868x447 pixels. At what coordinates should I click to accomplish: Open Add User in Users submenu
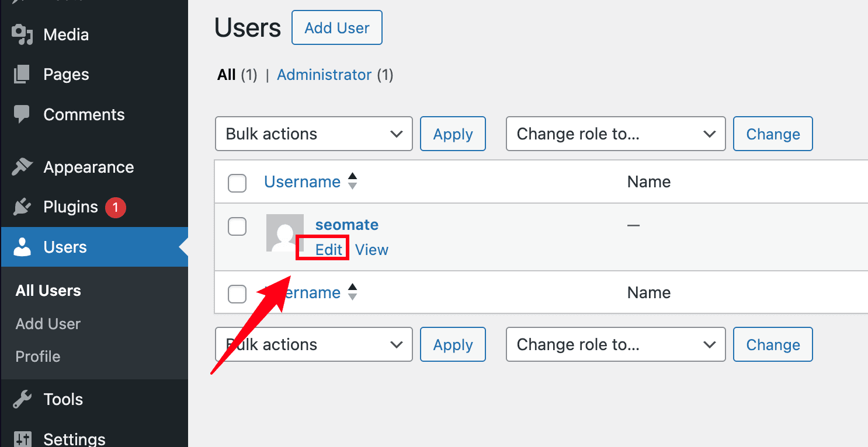[48, 324]
